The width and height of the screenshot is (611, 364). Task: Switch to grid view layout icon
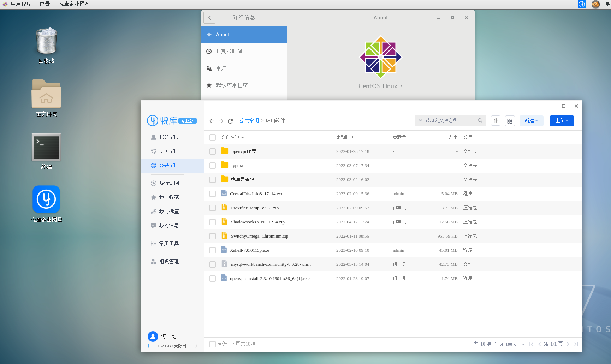tap(510, 121)
